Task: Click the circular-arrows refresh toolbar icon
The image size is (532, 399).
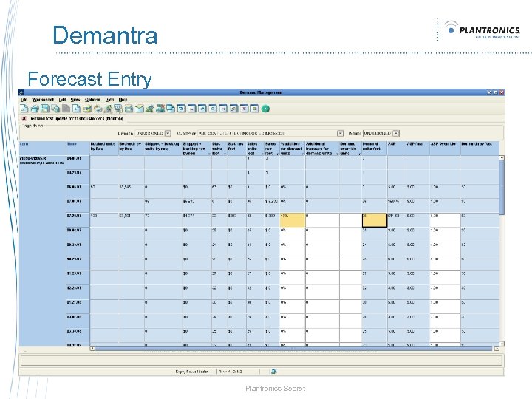Action: click(x=98, y=109)
